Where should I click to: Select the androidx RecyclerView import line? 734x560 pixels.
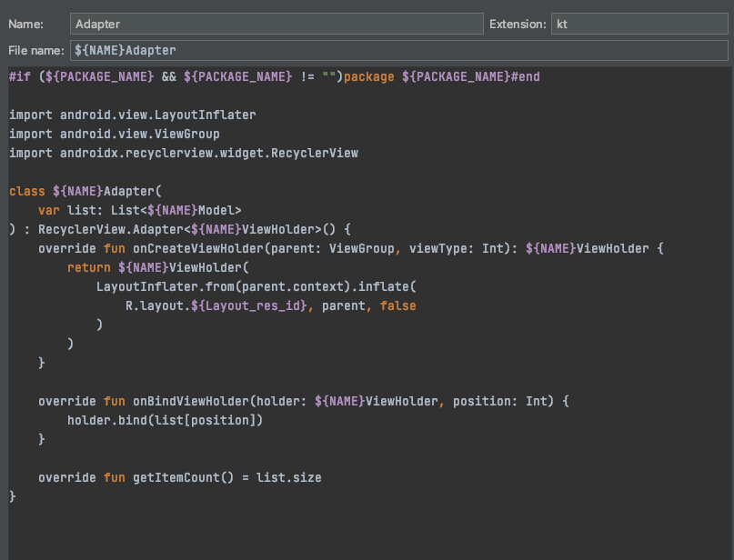(x=184, y=154)
